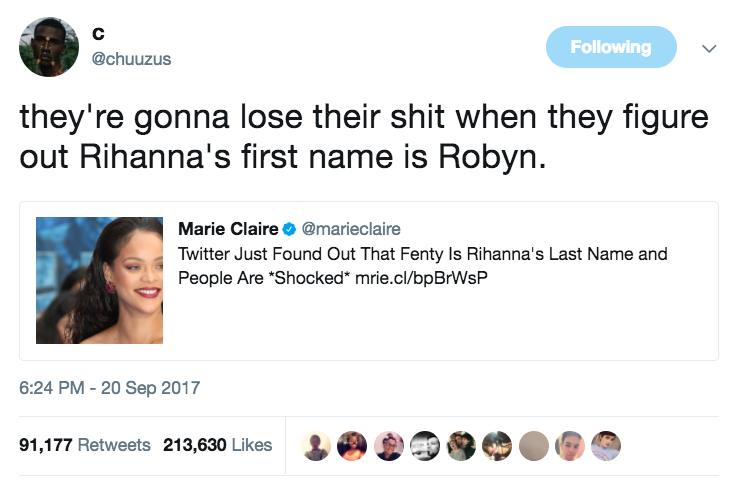Toggle the Following button
This screenshot has height=485, width=746.
click(610, 47)
